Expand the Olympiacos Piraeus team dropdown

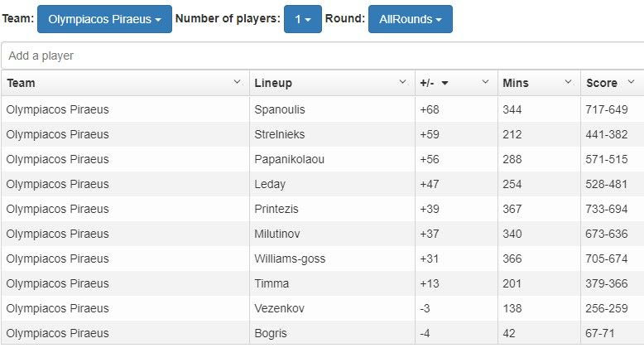(x=104, y=19)
